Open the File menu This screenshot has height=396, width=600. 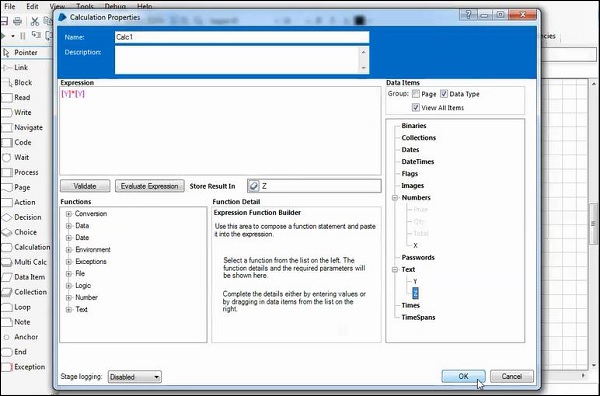pyautogui.click(x=10, y=7)
